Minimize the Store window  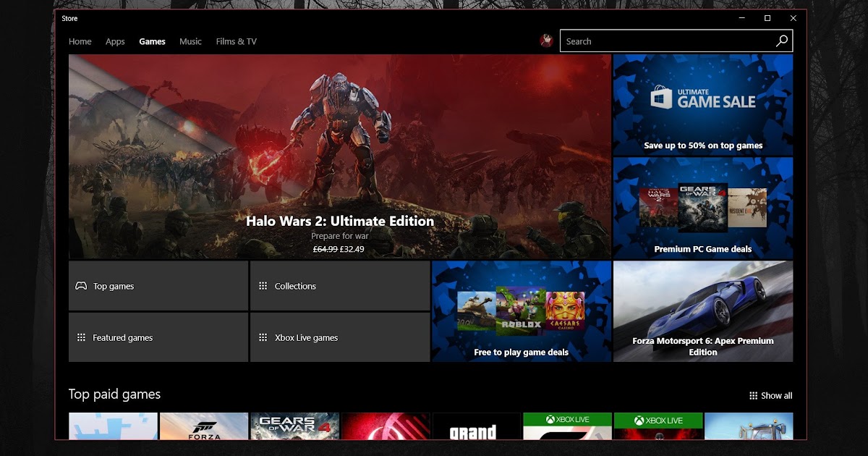point(741,18)
